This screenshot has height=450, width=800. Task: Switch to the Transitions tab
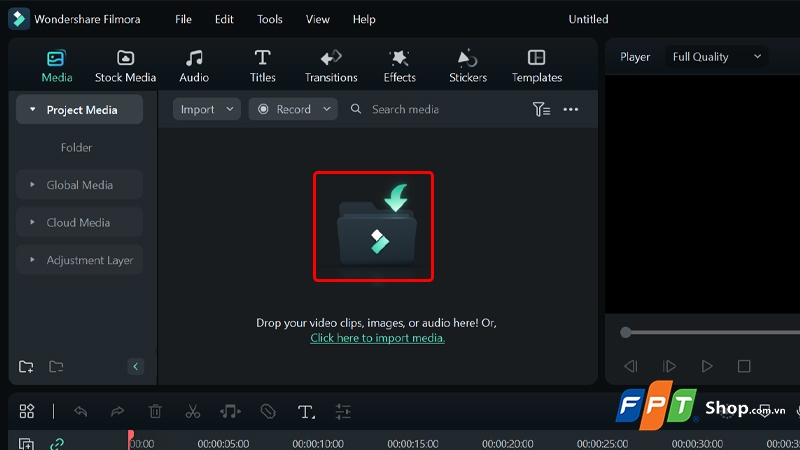pos(331,66)
